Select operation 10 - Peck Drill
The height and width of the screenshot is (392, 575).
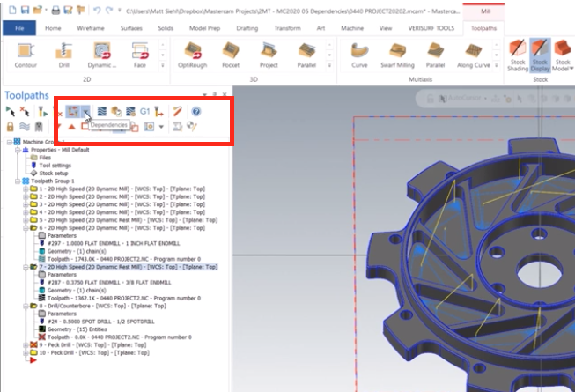94,352
